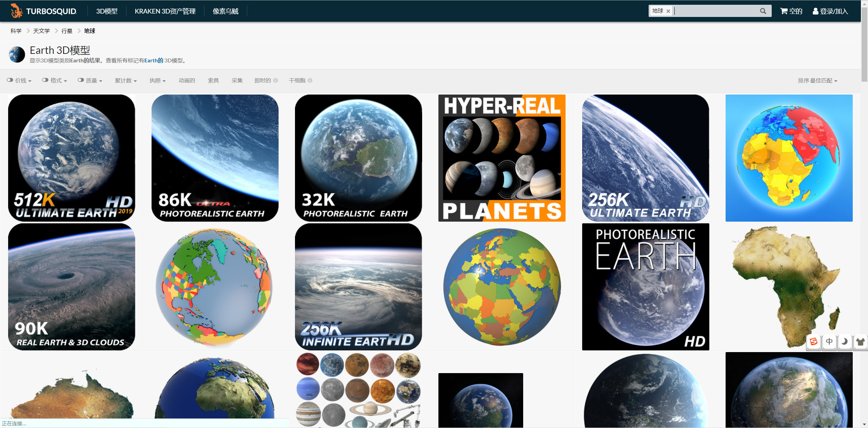Go to 行星 breadcrumb
The width and height of the screenshot is (868, 428).
coord(67,31)
